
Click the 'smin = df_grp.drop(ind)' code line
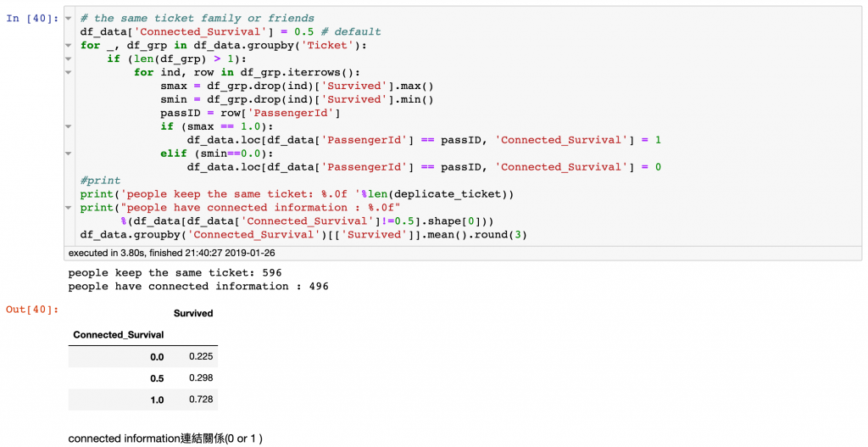point(298,100)
